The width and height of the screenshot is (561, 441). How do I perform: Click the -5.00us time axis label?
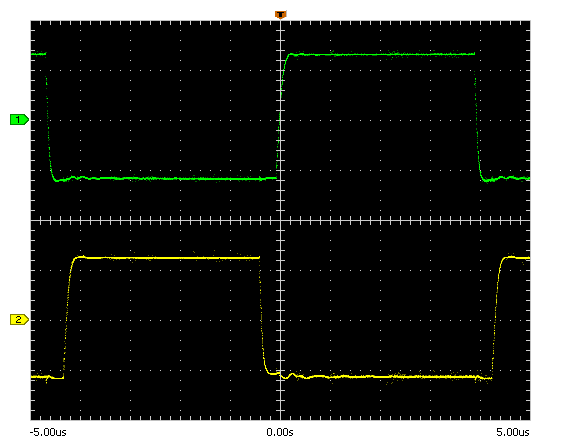pos(48,432)
